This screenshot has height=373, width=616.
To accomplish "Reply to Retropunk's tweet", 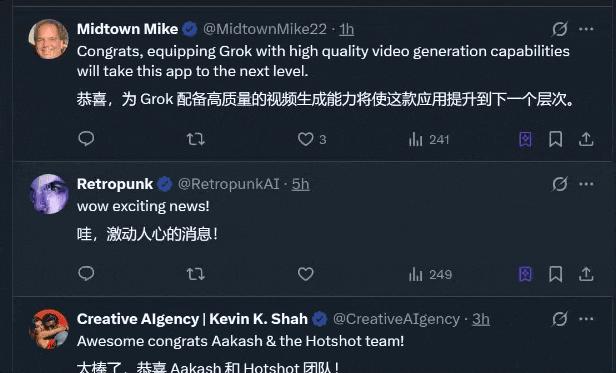I will pos(86,274).
